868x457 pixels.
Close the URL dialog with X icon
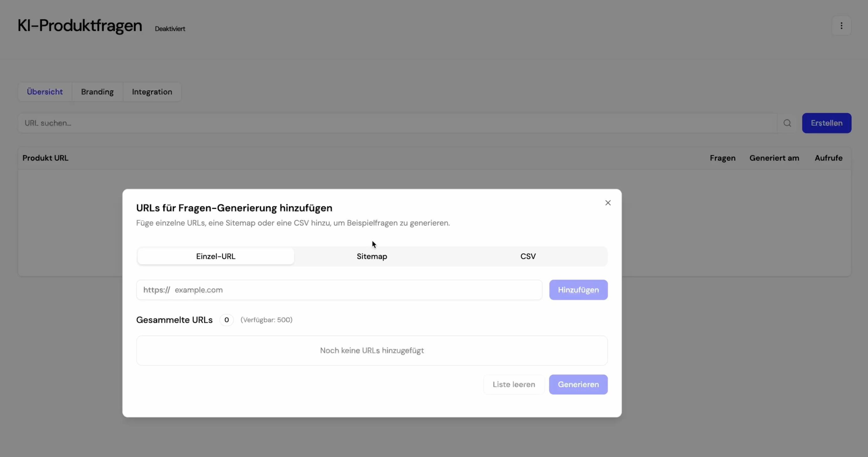click(x=607, y=203)
